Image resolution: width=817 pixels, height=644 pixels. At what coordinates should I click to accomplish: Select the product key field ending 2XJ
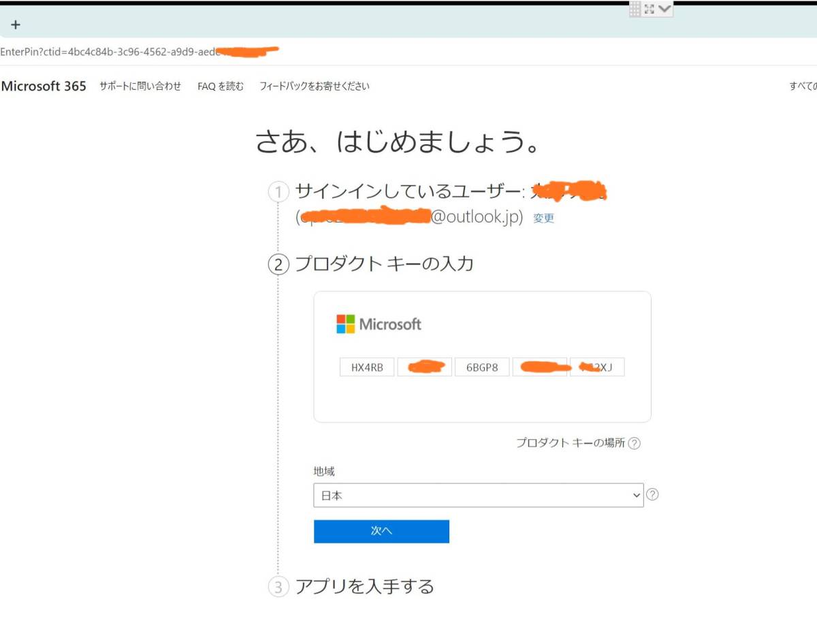tap(597, 368)
